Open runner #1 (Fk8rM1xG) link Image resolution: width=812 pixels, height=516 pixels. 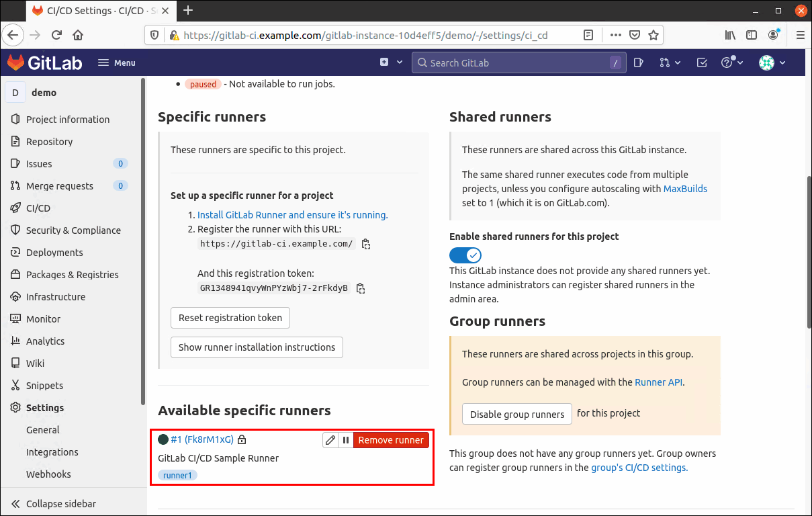202,439
